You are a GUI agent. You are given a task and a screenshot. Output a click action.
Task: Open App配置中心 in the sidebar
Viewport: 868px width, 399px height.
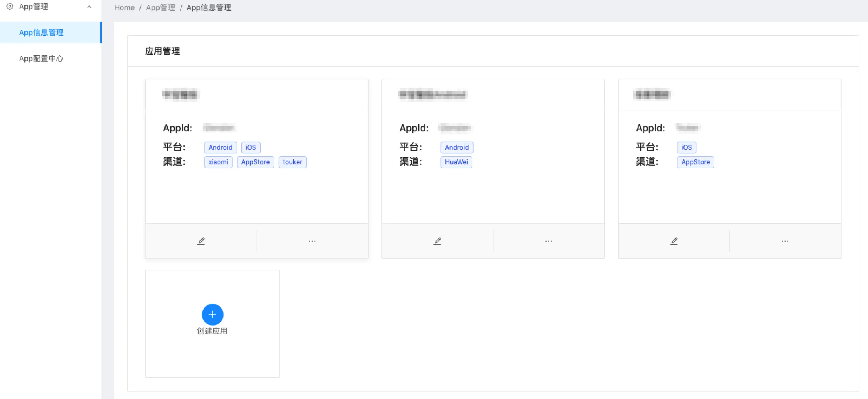[x=41, y=59]
